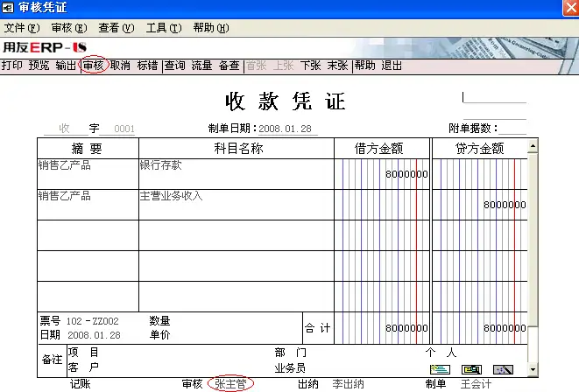Image resolution: width=579 pixels, height=392 pixels.
Task: Click 退出 to exit
Action: pyautogui.click(x=392, y=66)
